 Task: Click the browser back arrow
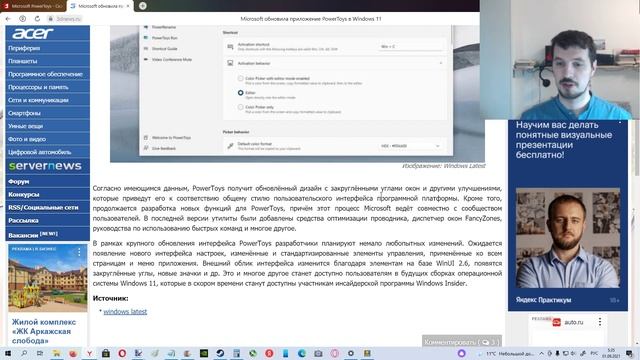8,19
